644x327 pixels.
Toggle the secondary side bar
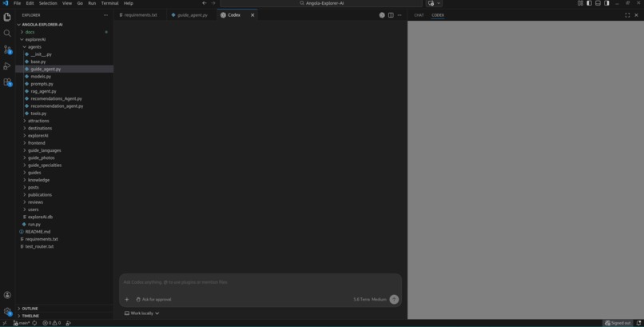click(606, 3)
